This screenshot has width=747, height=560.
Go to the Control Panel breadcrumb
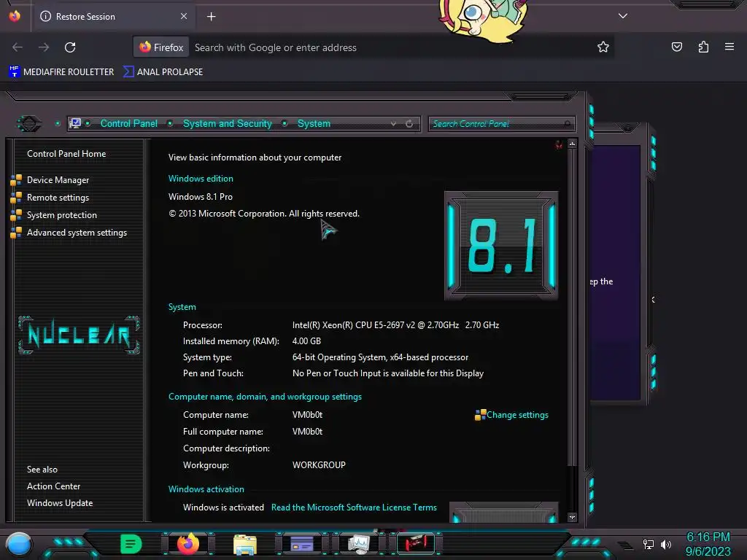tap(128, 124)
